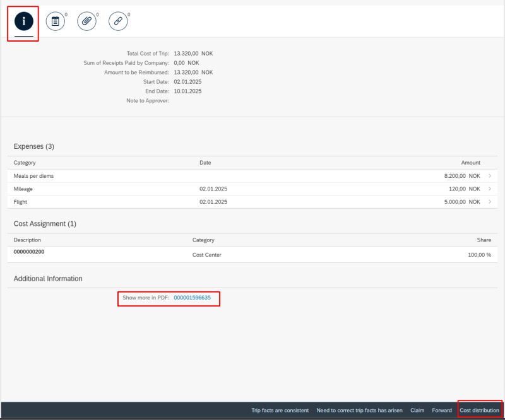The height and width of the screenshot is (420, 505).
Task: Select the Flight category text
Action: (x=20, y=202)
